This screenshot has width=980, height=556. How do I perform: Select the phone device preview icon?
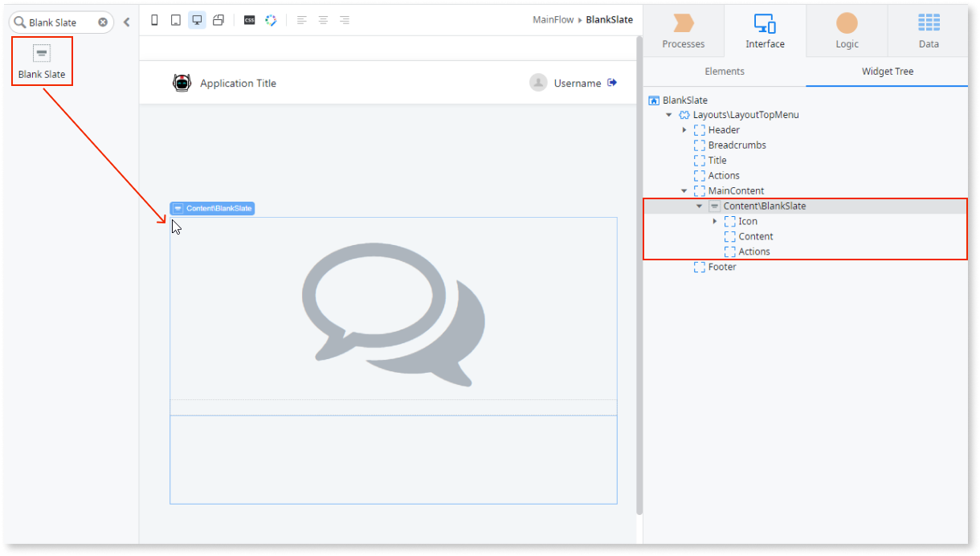155,20
